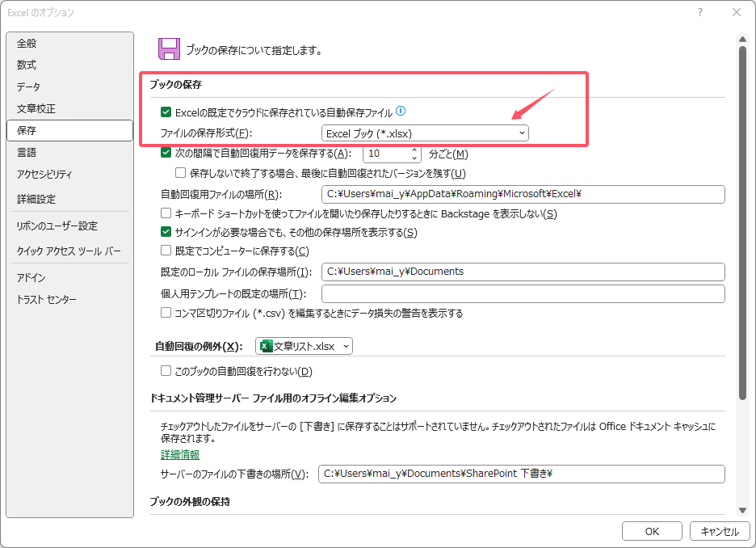Check このブックの自動回復を行わない option
Viewport: 756px width, 548px height.
[x=166, y=371]
